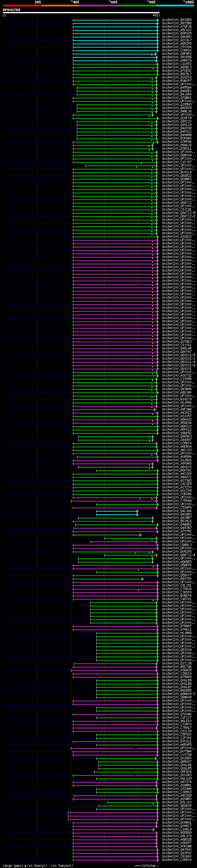Select the UniRef100_B7BBM7 hit name
The width and height of the screenshot is (197, 868).
point(176,626)
